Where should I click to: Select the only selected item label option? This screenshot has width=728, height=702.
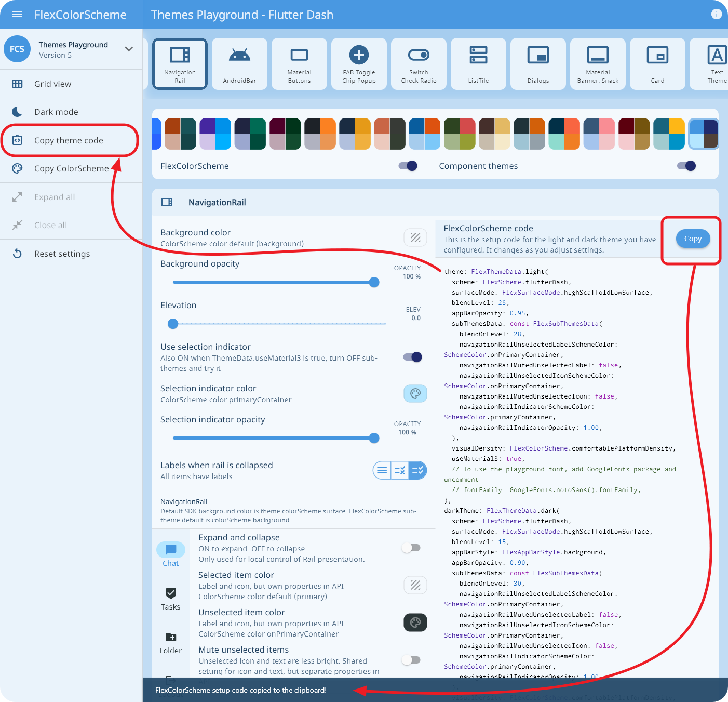[400, 470]
